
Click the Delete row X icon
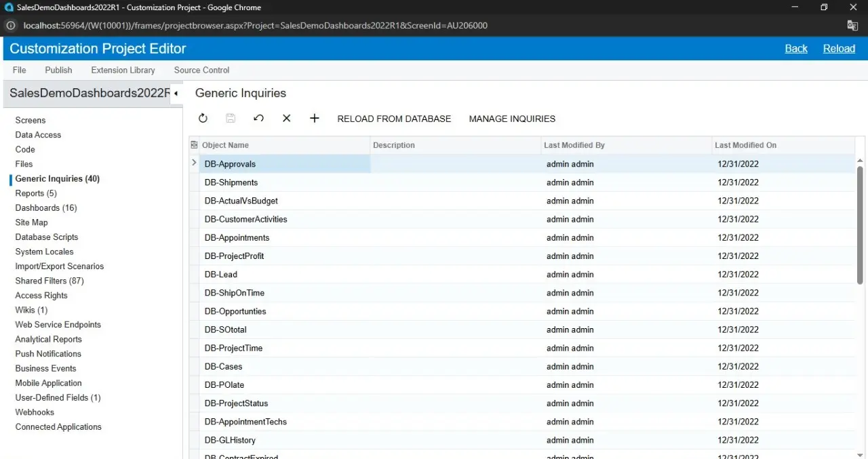(x=286, y=119)
